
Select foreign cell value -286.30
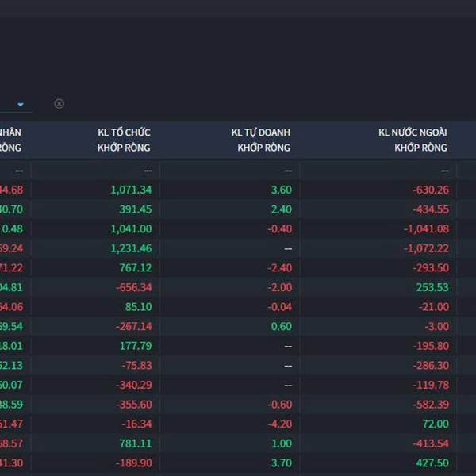(431, 365)
